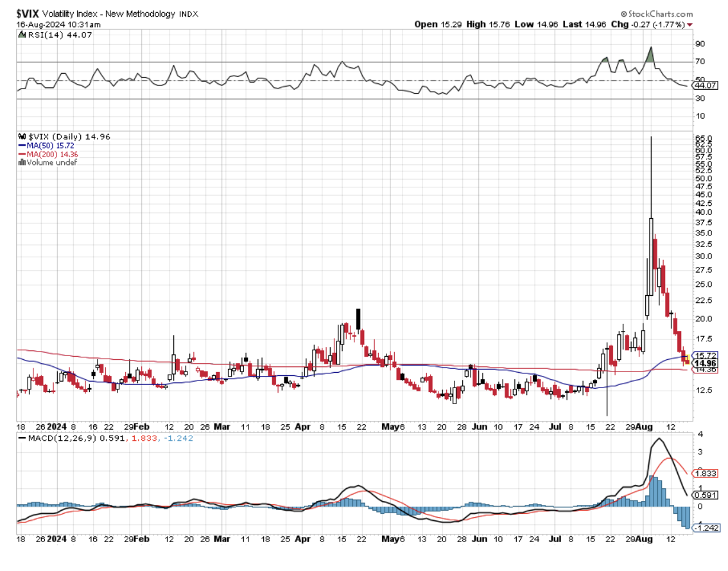Click the MACD line peak in early August
Image resolution: width=728 pixels, height=571 pixels.
pyautogui.click(x=659, y=439)
